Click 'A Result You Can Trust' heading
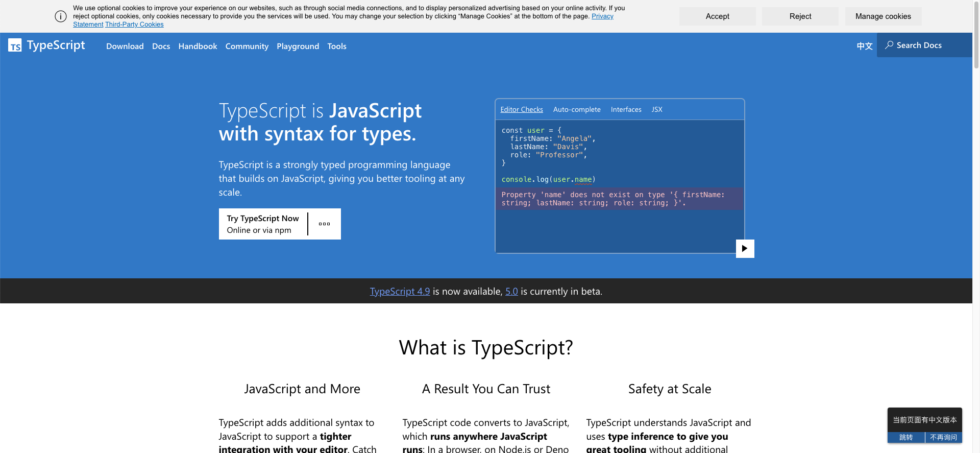The image size is (980, 453). [486, 389]
